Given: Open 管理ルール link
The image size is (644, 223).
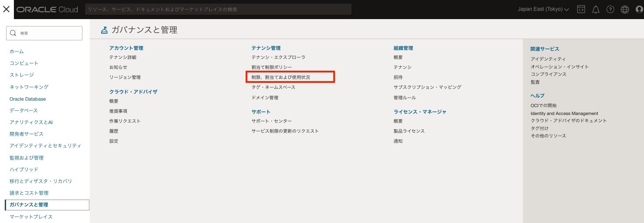Looking at the screenshot, I should coord(404,98).
